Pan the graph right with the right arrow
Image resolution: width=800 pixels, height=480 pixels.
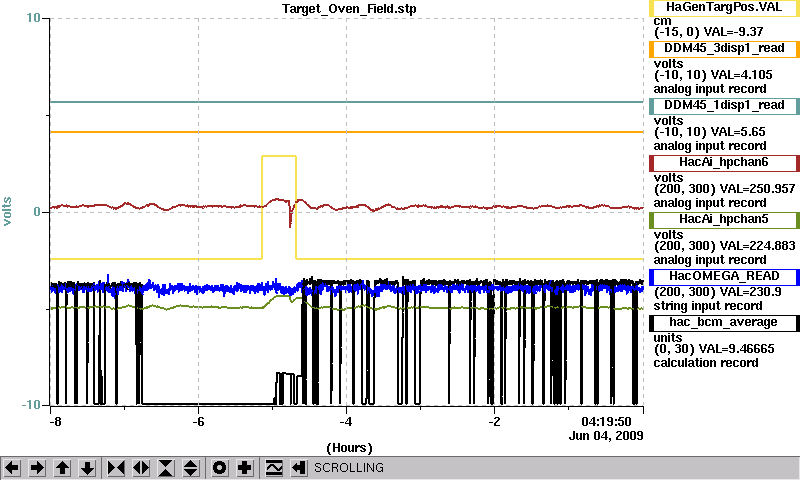[37, 468]
